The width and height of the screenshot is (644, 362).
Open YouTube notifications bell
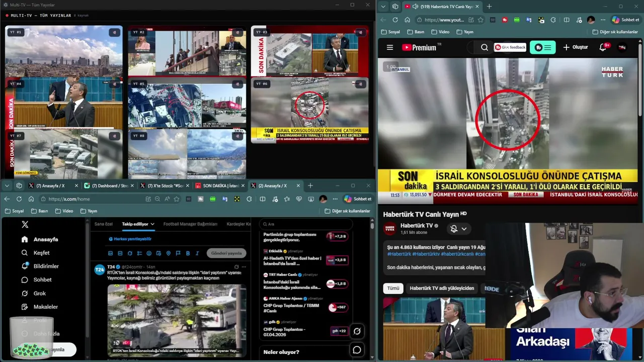[x=603, y=47]
